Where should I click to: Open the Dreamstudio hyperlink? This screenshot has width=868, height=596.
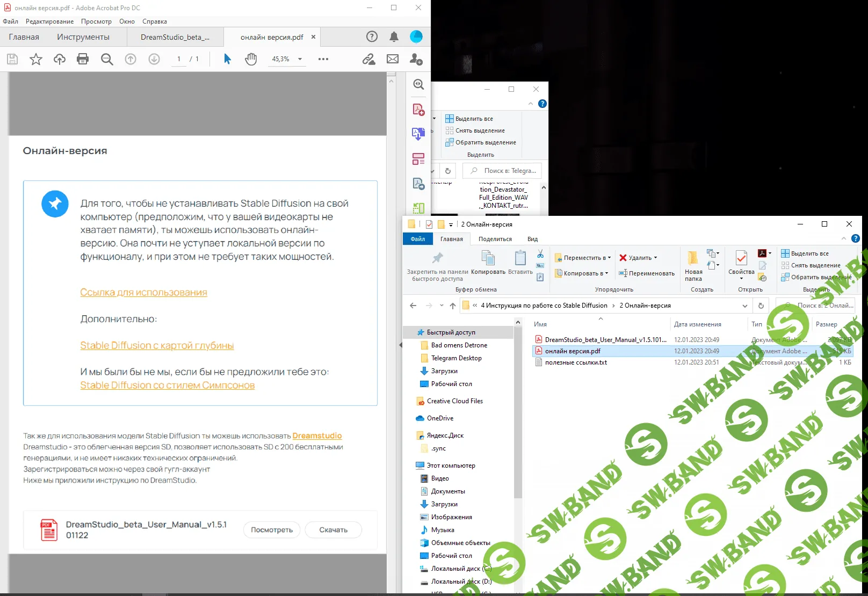(317, 436)
